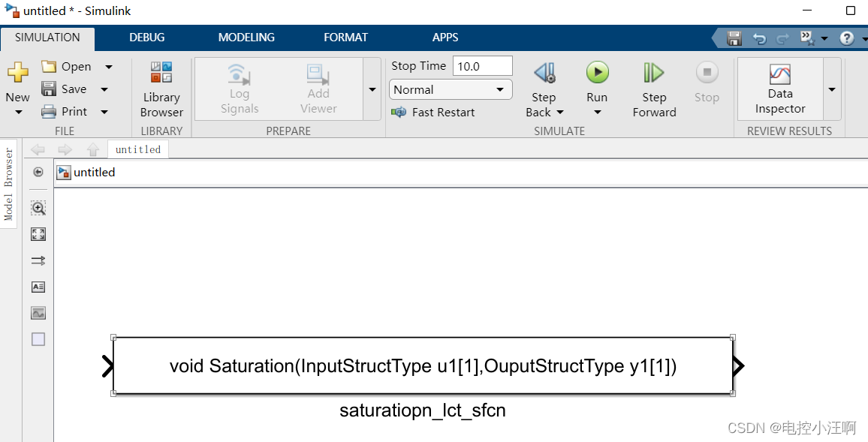Switch to the MODELING ribbon tab

click(246, 37)
